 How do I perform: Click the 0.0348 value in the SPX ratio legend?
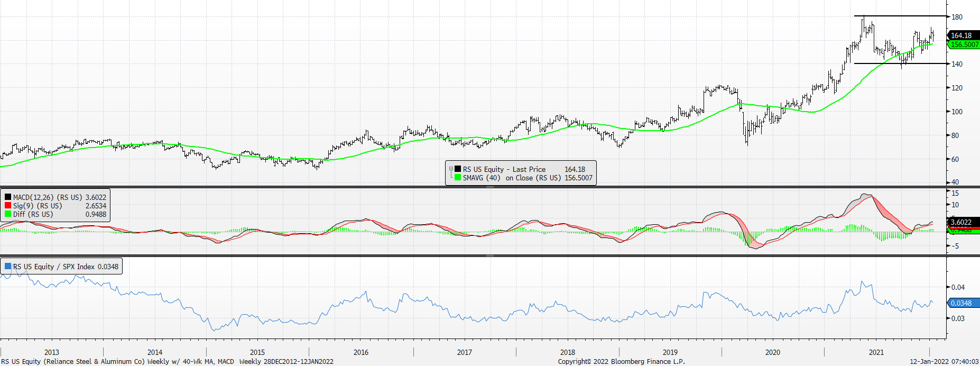(x=108, y=267)
